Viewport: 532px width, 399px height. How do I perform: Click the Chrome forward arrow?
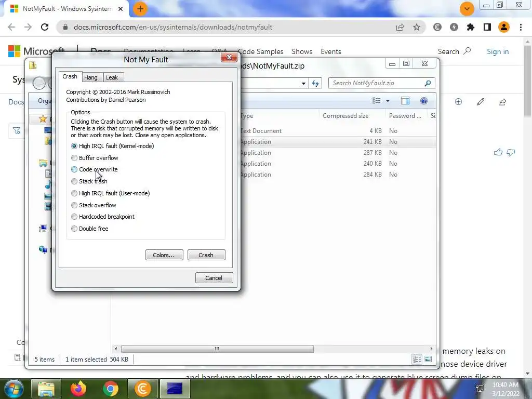(x=28, y=27)
